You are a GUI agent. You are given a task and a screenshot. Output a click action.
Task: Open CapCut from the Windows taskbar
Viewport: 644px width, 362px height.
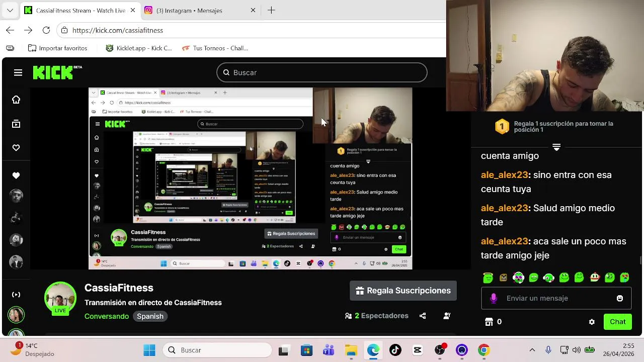pos(418,350)
